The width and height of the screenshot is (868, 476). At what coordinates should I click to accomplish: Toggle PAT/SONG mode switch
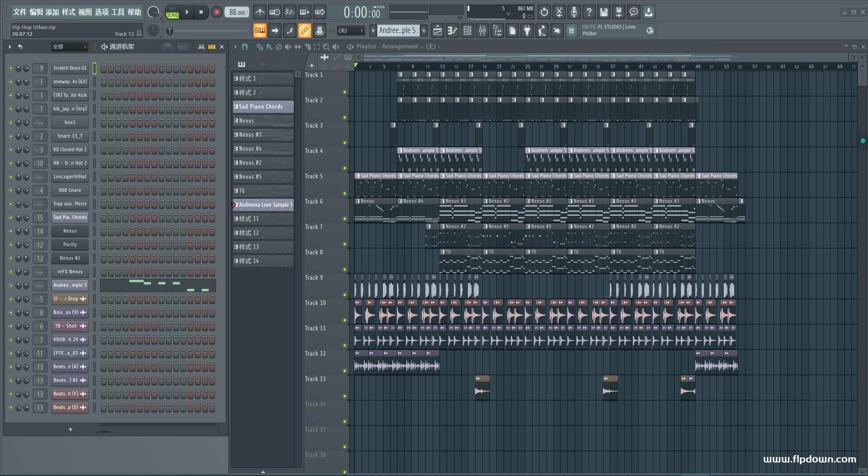click(x=172, y=12)
